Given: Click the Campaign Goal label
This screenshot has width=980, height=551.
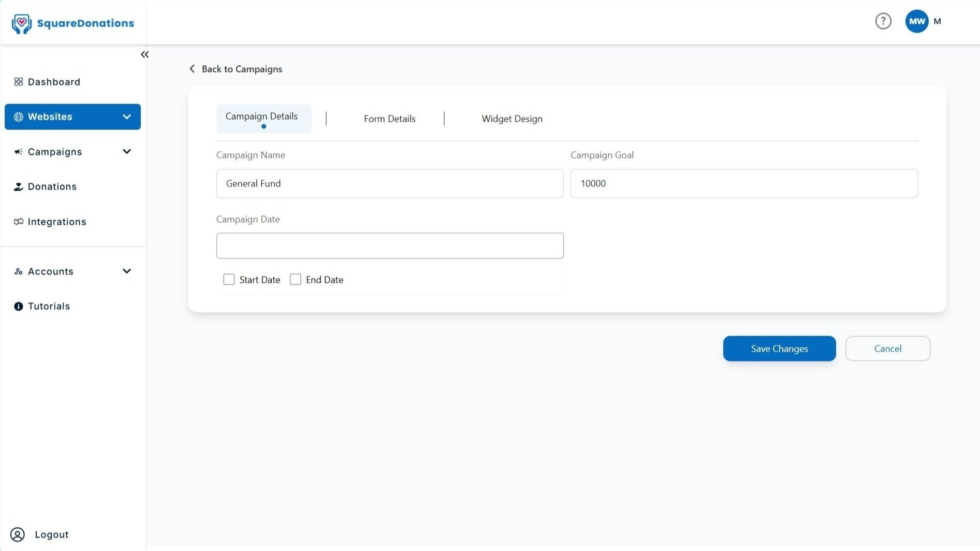Looking at the screenshot, I should pyautogui.click(x=602, y=155).
